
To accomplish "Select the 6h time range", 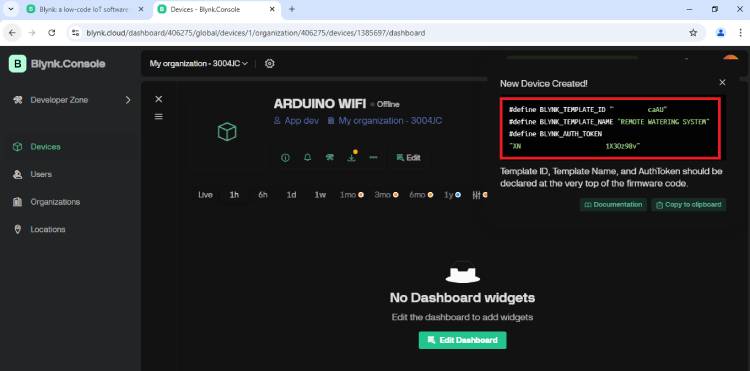I will tap(263, 195).
